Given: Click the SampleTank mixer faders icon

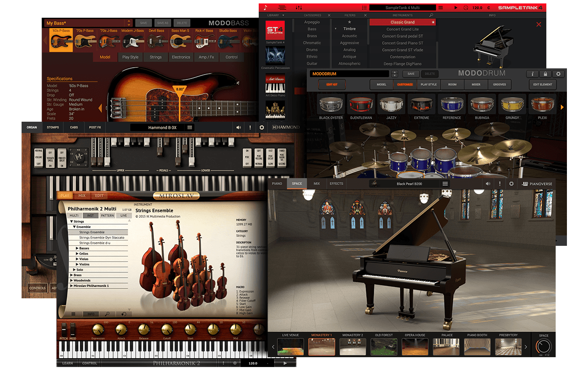Looking at the screenshot, I should 299,7.
